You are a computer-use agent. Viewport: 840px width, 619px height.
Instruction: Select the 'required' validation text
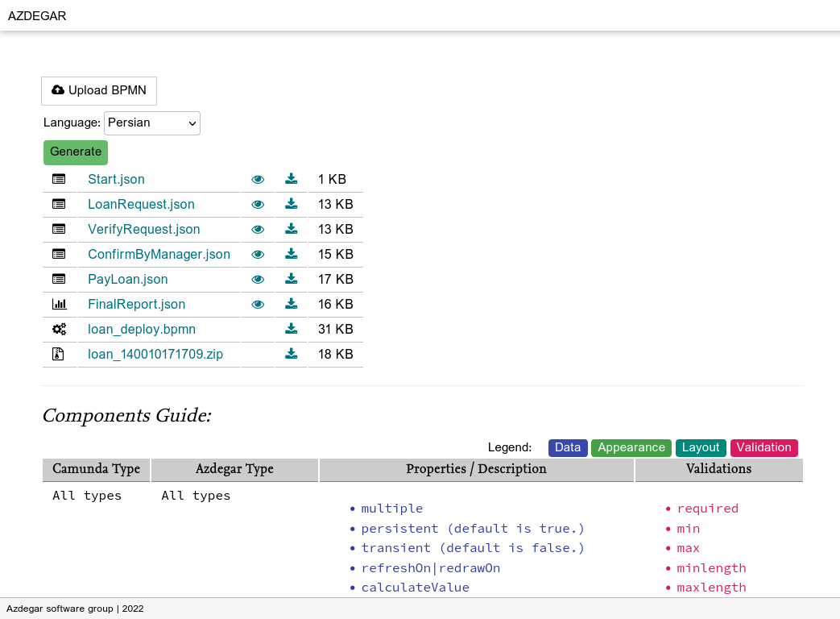tap(708, 509)
